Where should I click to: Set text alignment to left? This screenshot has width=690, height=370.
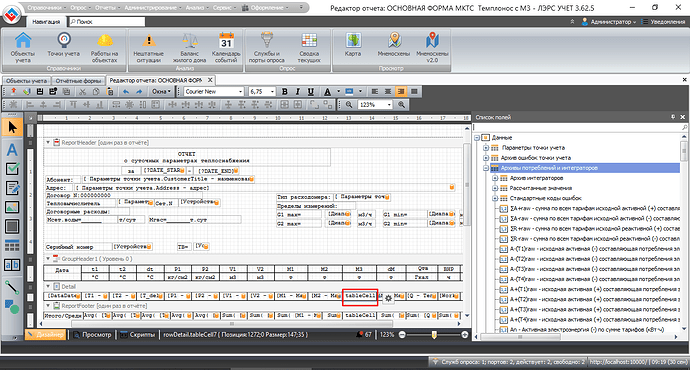point(374,92)
